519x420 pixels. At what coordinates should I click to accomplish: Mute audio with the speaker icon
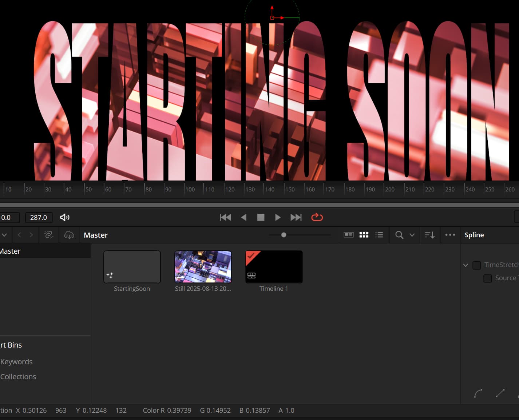(x=65, y=217)
